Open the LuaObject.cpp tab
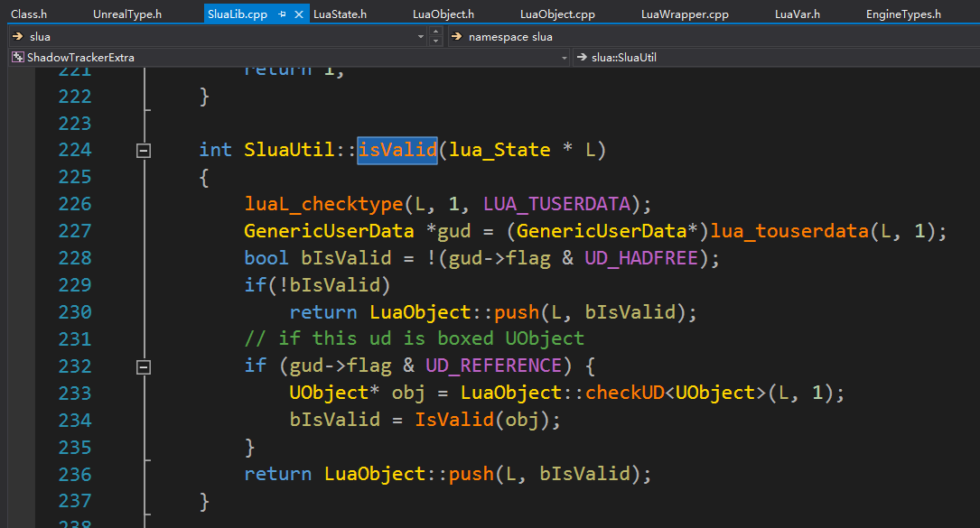This screenshot has height=528, width=980. pos(557,14)
